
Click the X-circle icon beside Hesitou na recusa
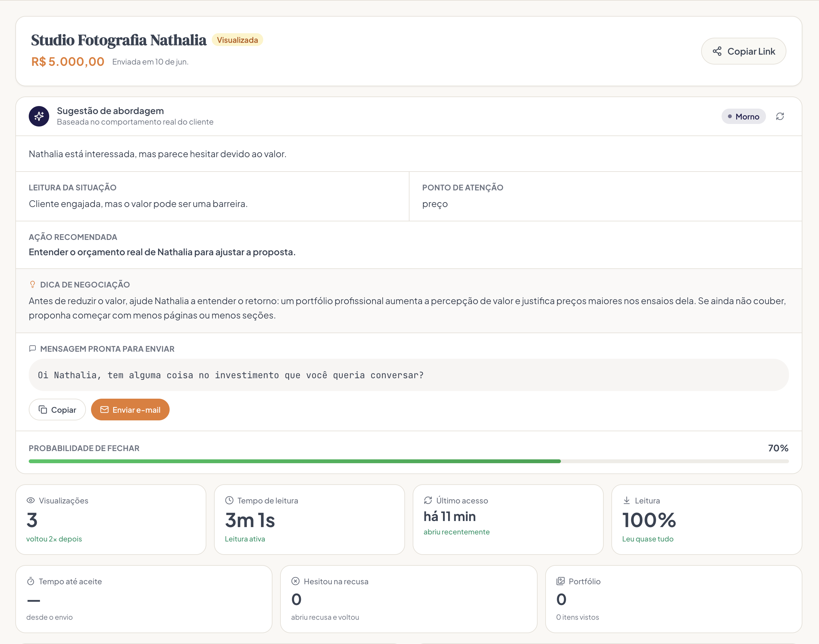(295, 581)
